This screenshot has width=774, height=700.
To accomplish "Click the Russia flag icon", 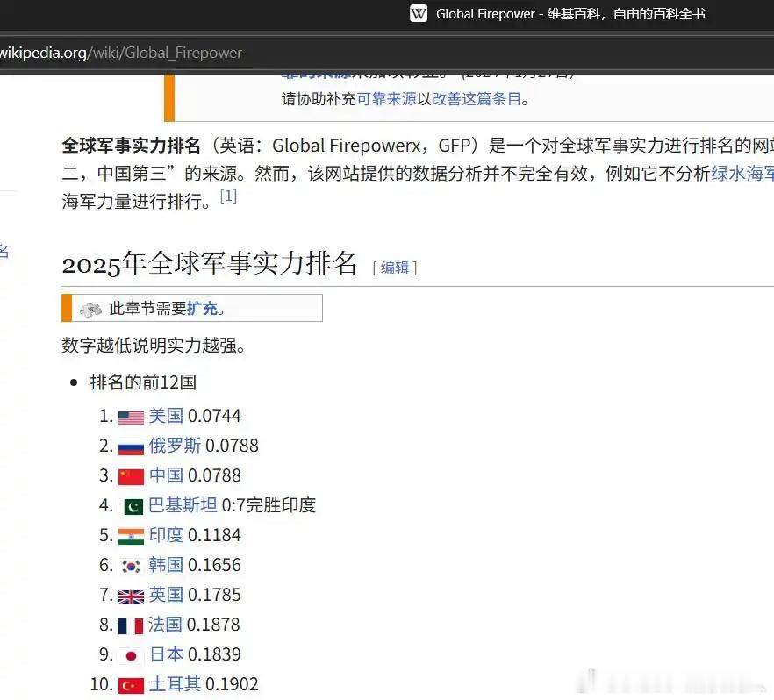I will coord(131,447).
